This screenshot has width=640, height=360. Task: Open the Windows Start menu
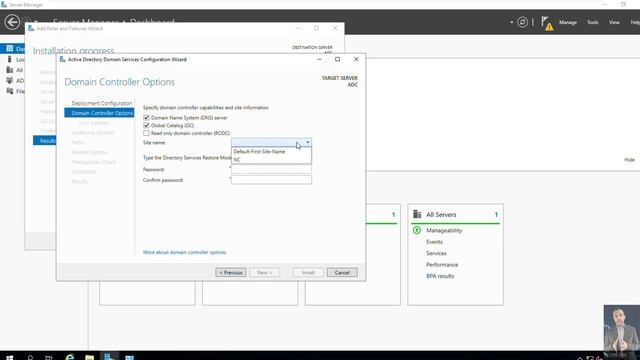(9, 357)
